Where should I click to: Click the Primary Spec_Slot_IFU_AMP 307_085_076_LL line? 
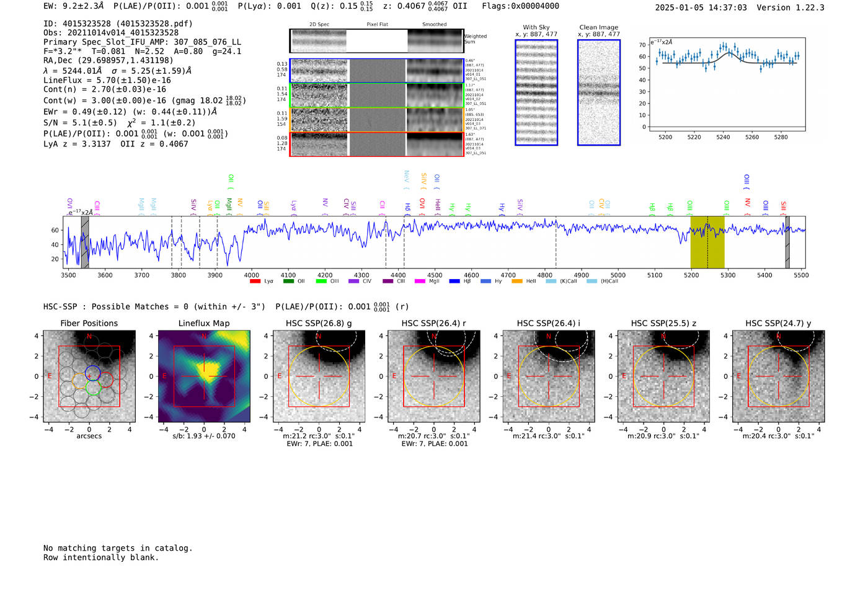[x=143, y=42]
